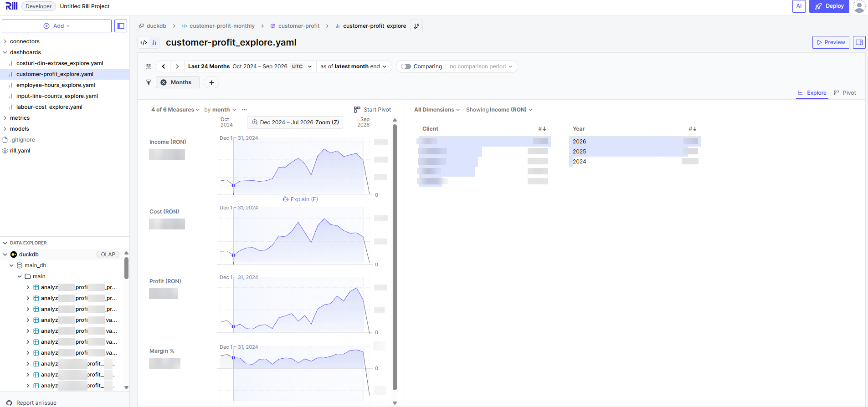Click Year column sort arrow
The image size is (868, 407).
693,129
